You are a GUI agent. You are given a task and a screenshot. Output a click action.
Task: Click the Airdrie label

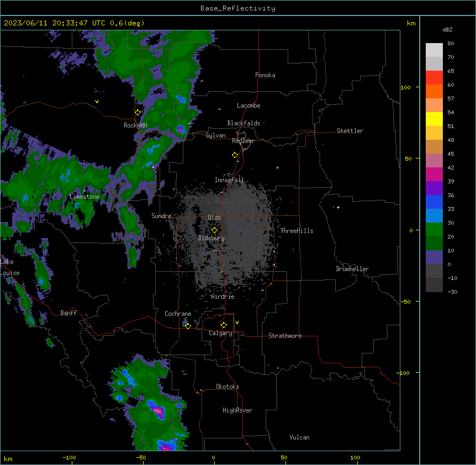coord(223,297)
